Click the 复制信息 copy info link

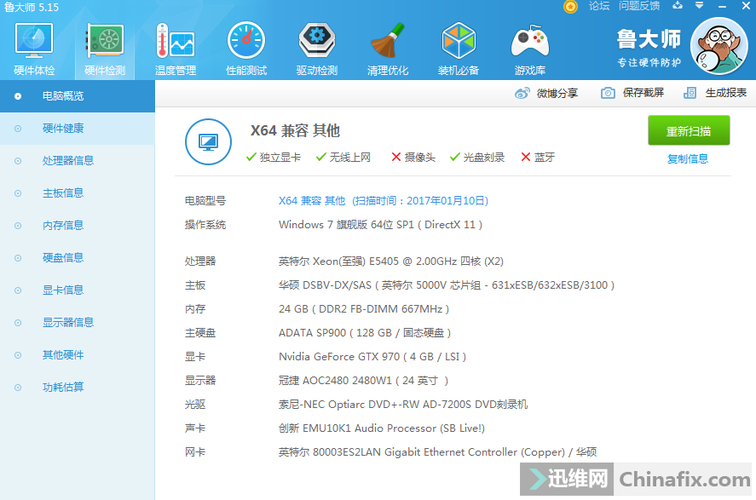coord(688,159)
